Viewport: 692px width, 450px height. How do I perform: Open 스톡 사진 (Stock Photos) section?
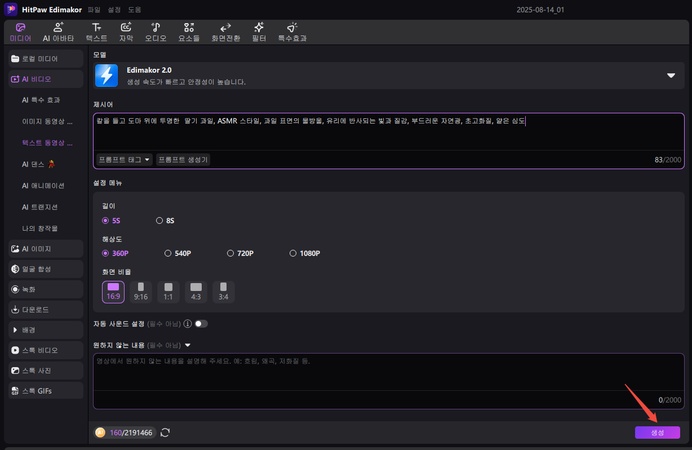tap(45, 371)
